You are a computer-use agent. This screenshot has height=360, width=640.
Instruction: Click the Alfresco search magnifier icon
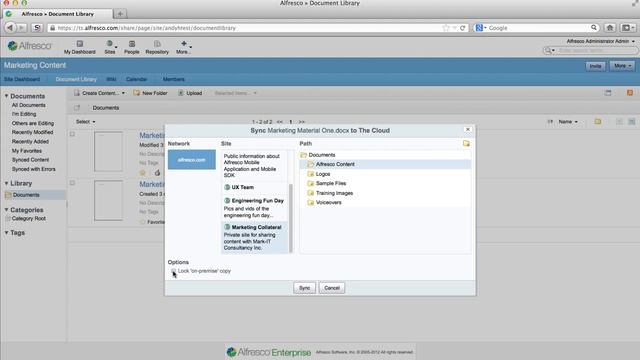[548, 50]
